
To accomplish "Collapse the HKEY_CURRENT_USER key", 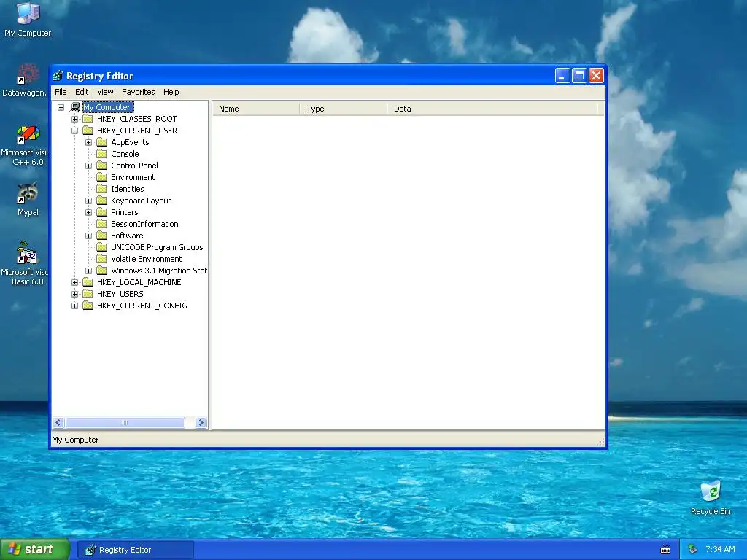I will 75,131.
